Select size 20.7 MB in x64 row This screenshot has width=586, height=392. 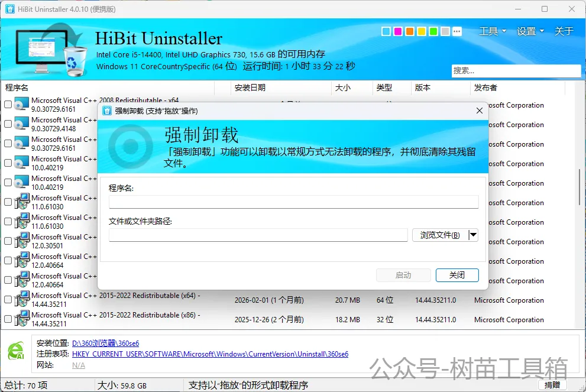[x=348, y=300]
